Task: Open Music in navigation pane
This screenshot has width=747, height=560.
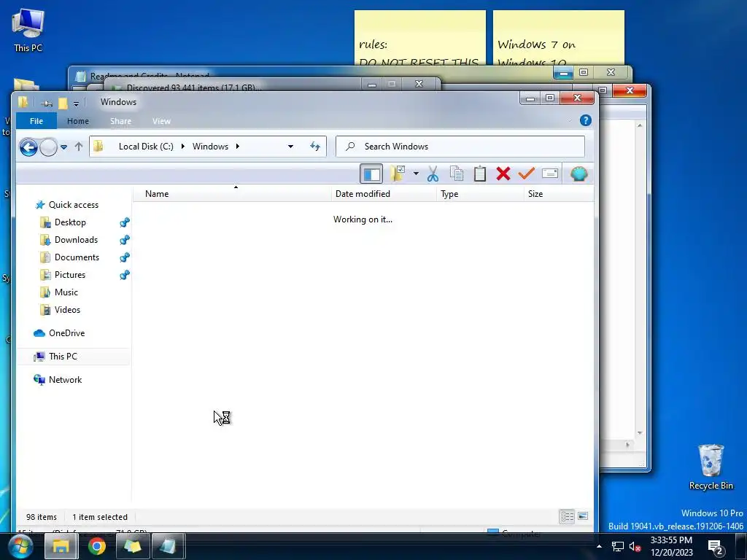Action: click(x=66, y=292)
